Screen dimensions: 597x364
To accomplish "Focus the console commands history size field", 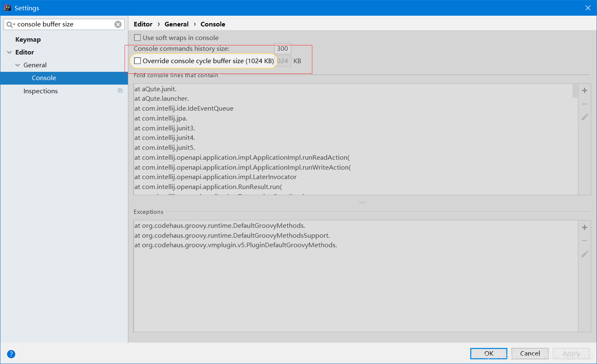I will point(283,49).
